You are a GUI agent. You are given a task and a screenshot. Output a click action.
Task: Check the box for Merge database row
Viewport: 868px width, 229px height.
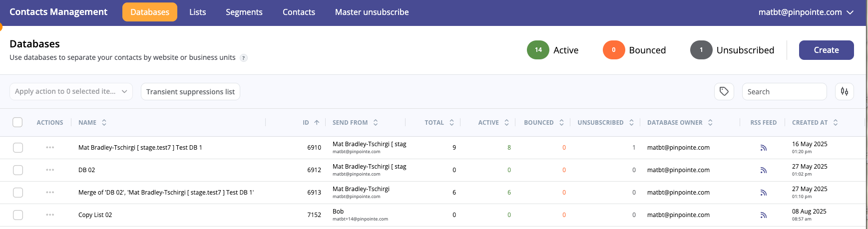18,193
